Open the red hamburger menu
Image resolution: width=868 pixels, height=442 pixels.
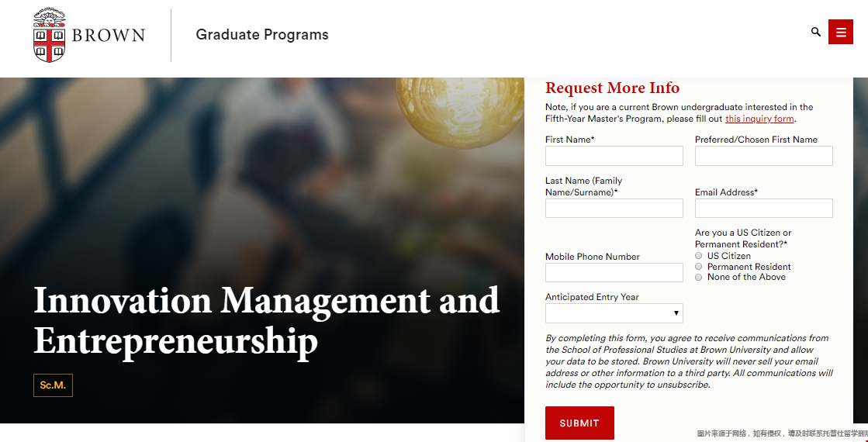[841, 32]
